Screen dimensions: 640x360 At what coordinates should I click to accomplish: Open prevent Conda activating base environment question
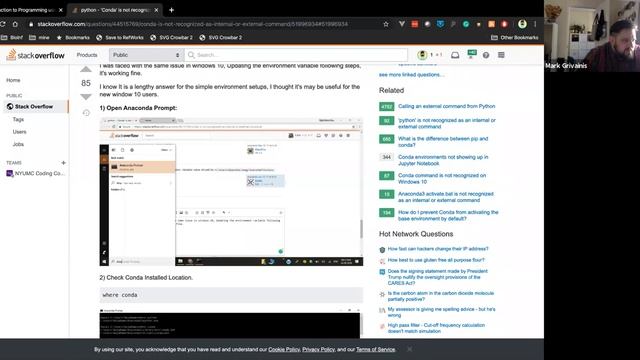tap(448, 215)
